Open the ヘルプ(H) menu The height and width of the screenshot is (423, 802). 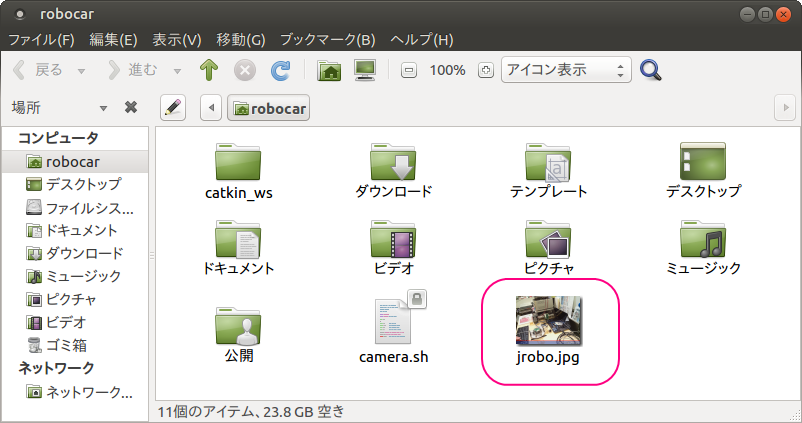(421, 39)
